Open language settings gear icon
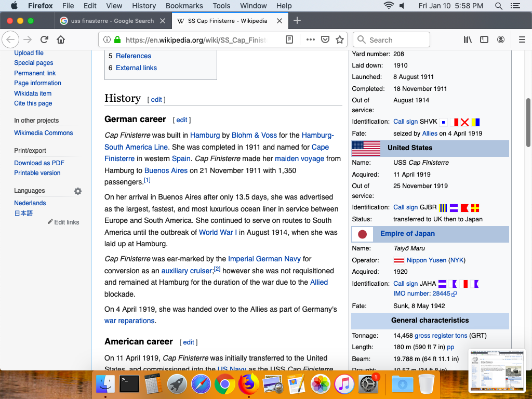Screen dimensions: 532x399 click(78, 191)
